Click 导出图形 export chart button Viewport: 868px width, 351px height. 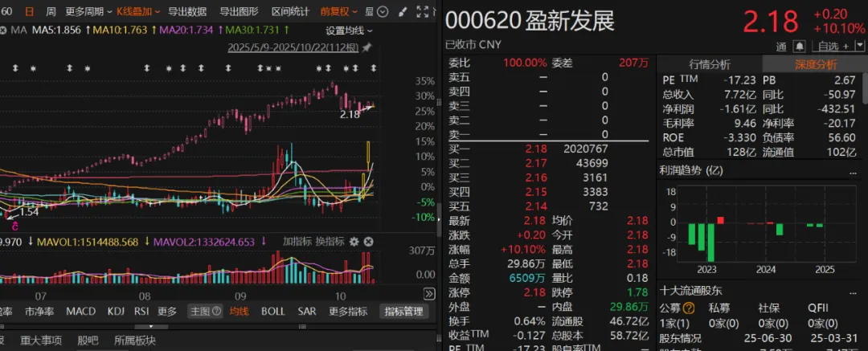[x=240, y=11]
